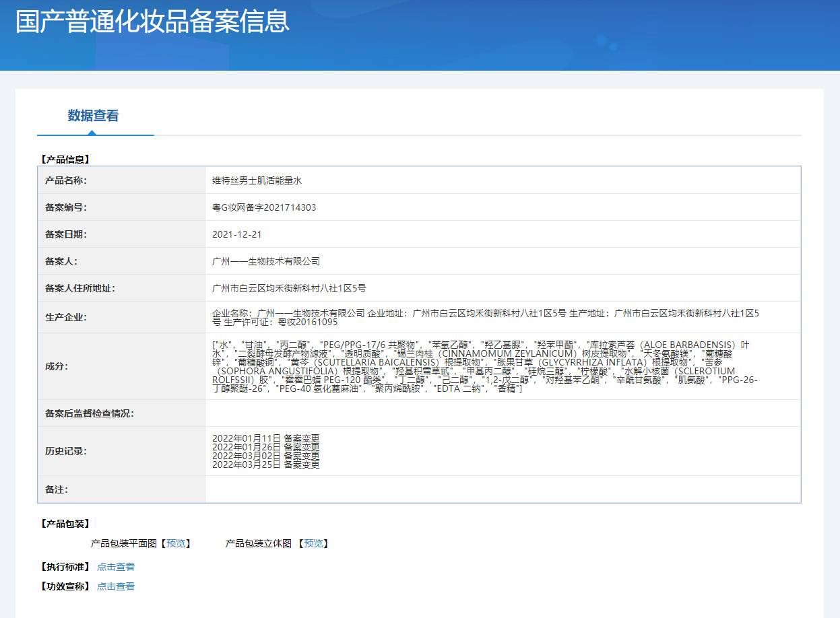Click 点击查看 next to 执行标准
Viewport: 840px width, 618px height.
click(x=116, y=567)
